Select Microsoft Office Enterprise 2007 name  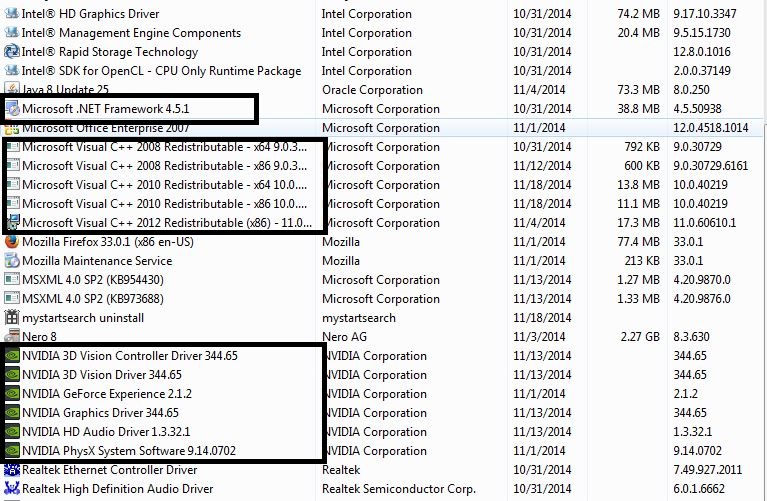click(x=106, y=128)
